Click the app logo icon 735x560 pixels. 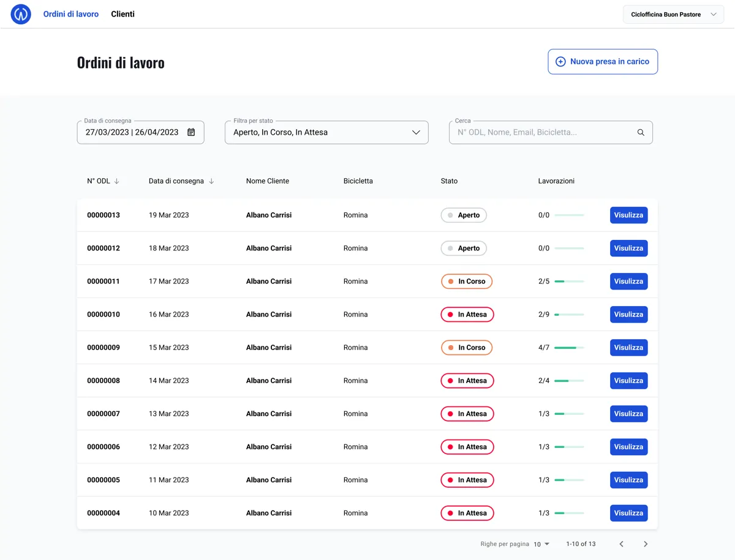[21, 14]
